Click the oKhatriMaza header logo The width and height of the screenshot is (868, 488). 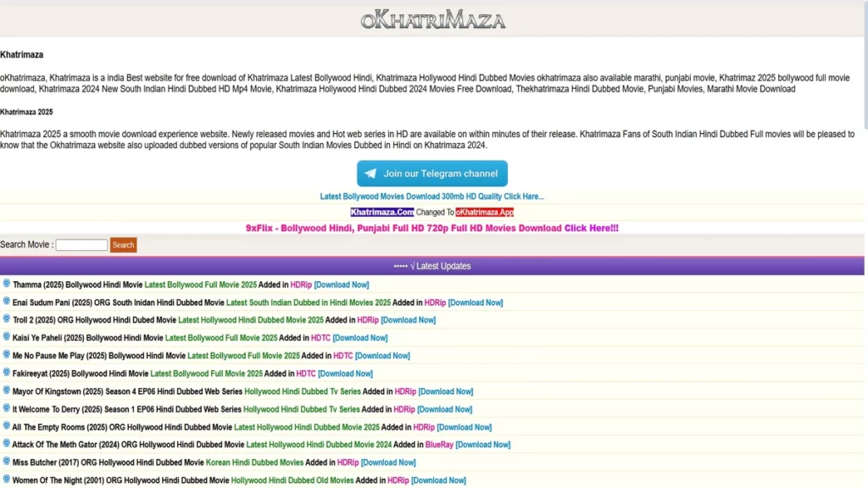pyautogui.click(x=432, y=20)
